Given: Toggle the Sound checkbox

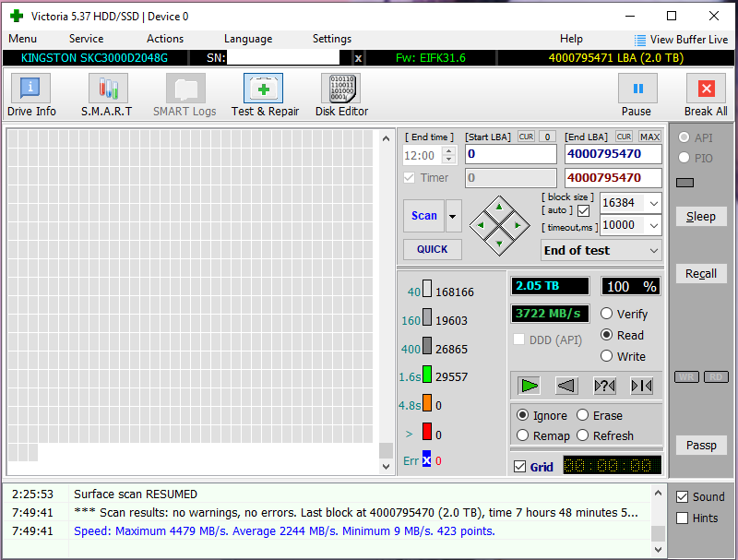Looking at the screenshot, I should click(682, 497).
